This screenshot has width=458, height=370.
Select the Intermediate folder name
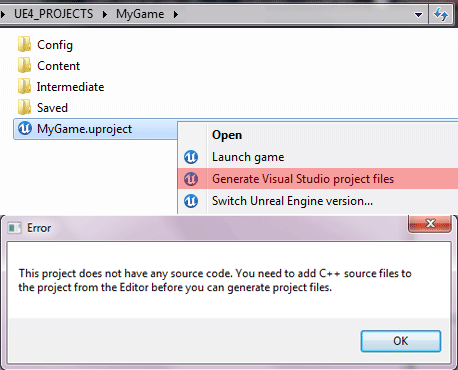70,87
